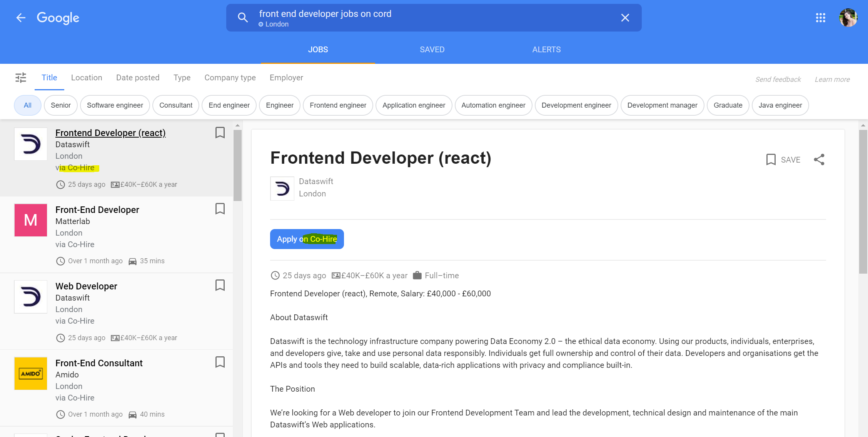This screenshot has width=868, height=437.
Task: Expand the Location filter dropdown
Action: [87, 78]
